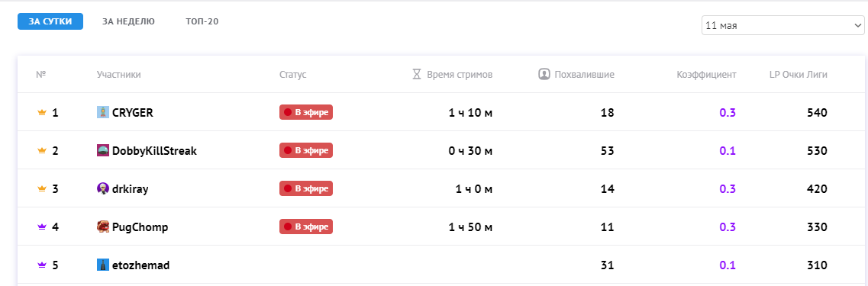Switch to the За неделю tab
The image size is (868, 286).
coord(128,21)
